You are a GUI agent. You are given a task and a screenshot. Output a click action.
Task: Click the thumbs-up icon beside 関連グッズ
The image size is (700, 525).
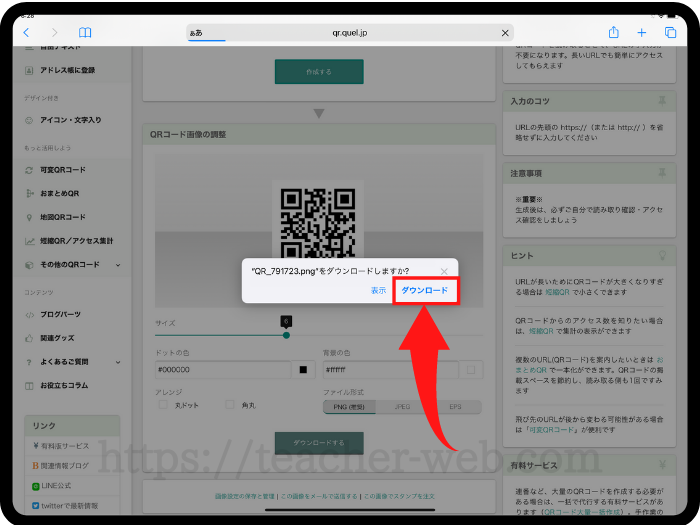tap(29, 338)
